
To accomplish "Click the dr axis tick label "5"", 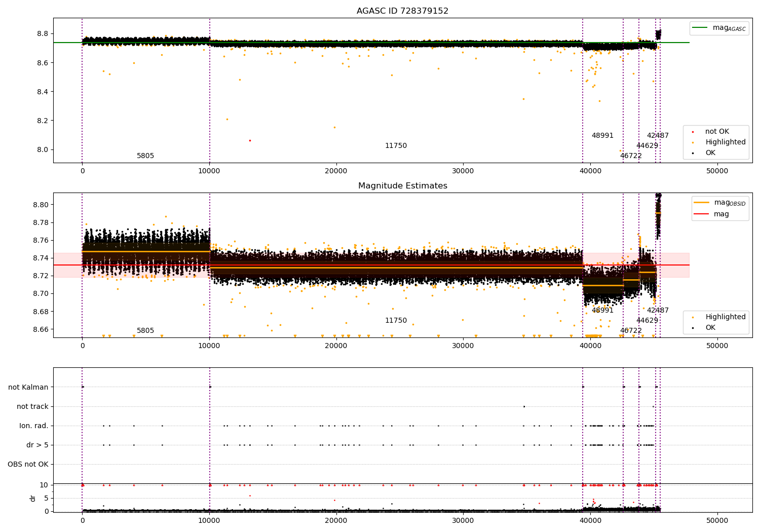I will click(47, 498).
